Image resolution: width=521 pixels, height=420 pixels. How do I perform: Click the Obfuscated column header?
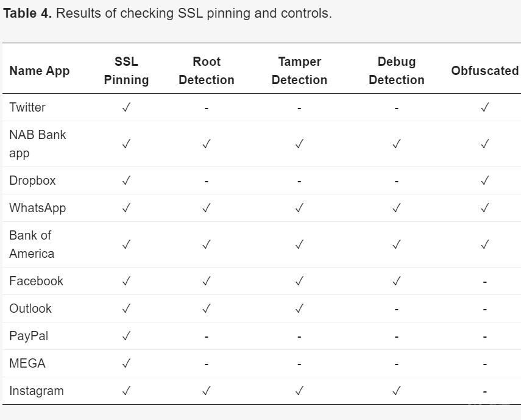coord(484,71)
